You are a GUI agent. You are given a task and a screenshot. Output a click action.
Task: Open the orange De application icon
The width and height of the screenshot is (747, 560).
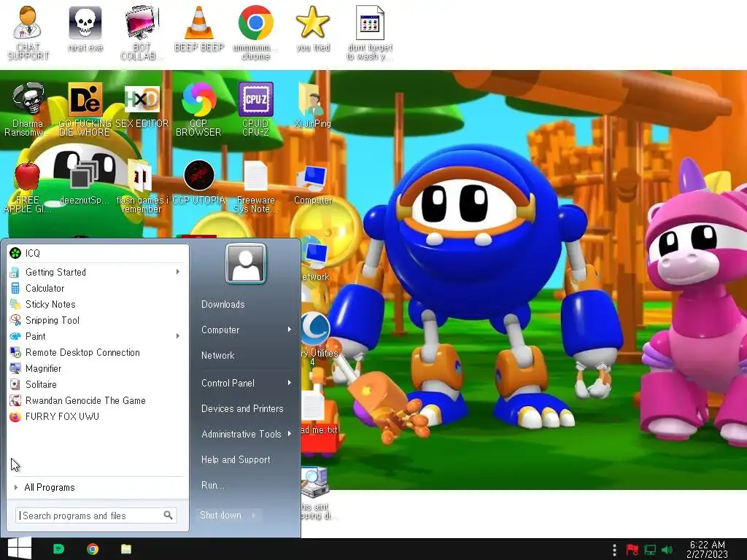coord(85,109)
